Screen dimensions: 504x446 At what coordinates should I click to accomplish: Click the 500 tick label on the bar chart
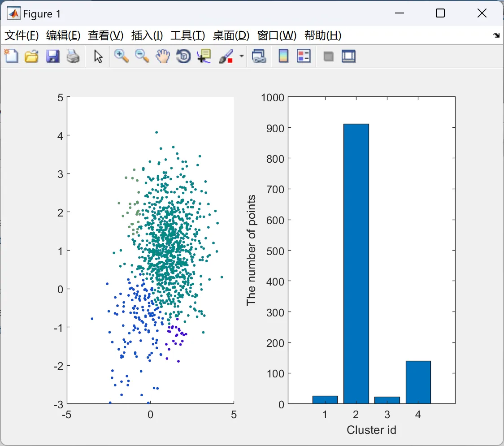275,251
